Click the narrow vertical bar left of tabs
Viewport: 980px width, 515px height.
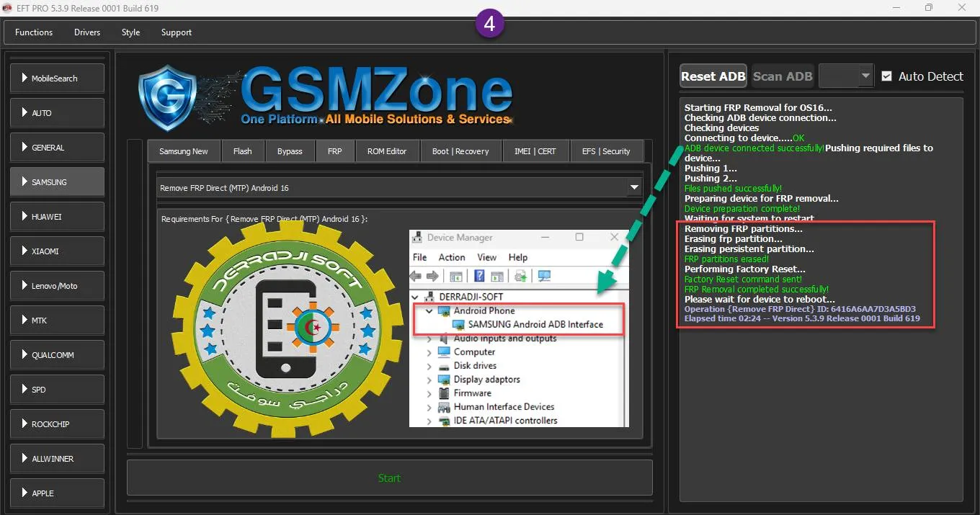[x=135, y=294]
